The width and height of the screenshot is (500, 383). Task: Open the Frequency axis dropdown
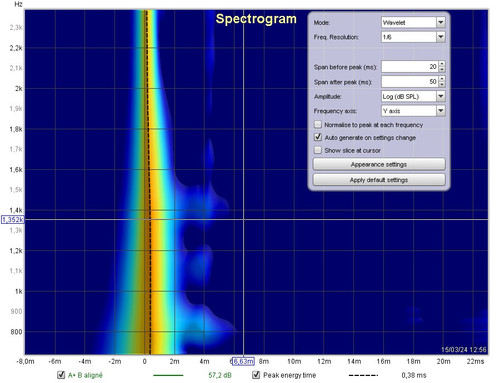(x=413, y=111)
